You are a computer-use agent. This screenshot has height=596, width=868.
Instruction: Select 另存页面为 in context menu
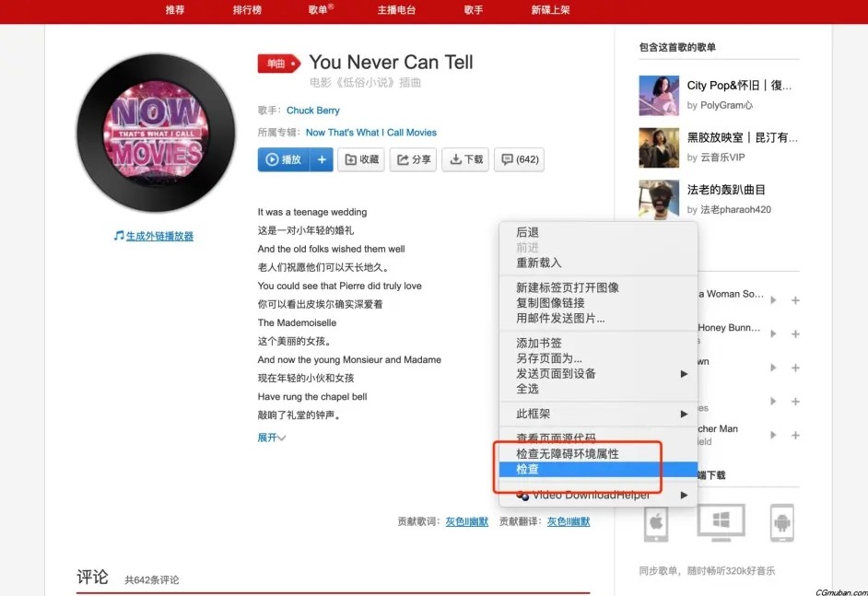click(598, 358)
